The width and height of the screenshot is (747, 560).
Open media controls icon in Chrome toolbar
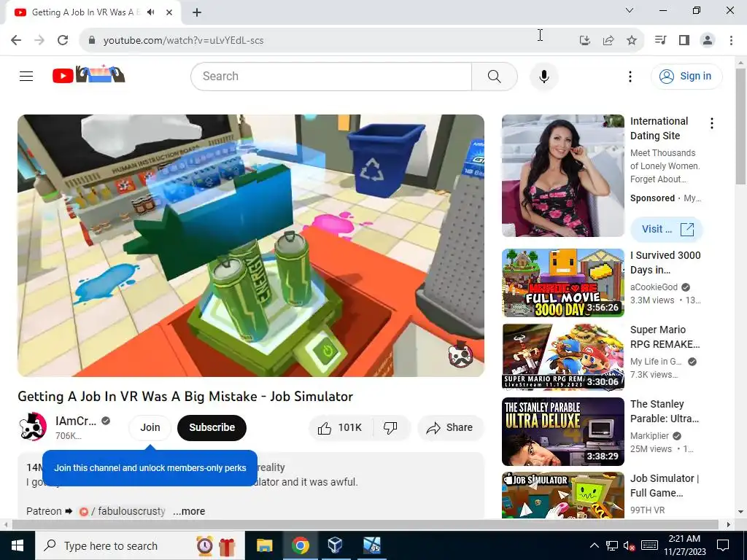pos(660,40)
